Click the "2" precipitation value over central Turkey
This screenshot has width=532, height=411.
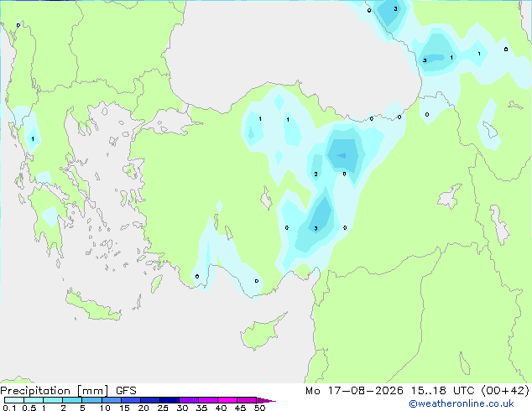pyautogui.click(x=316, y=174)
